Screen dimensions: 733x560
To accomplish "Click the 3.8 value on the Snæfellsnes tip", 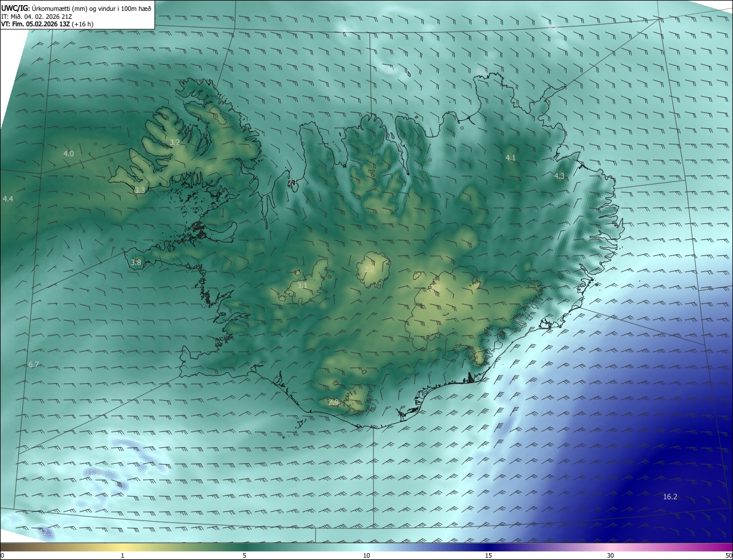I will coord(136,263).
